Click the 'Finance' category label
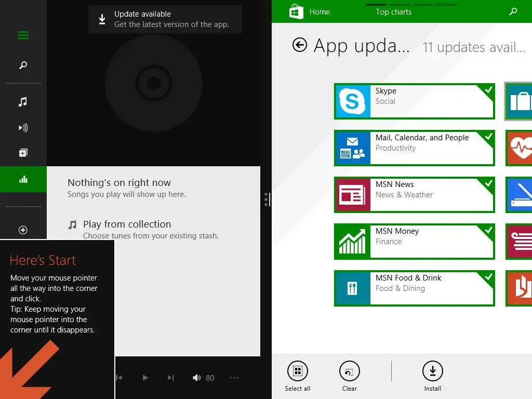 (389, 242)
